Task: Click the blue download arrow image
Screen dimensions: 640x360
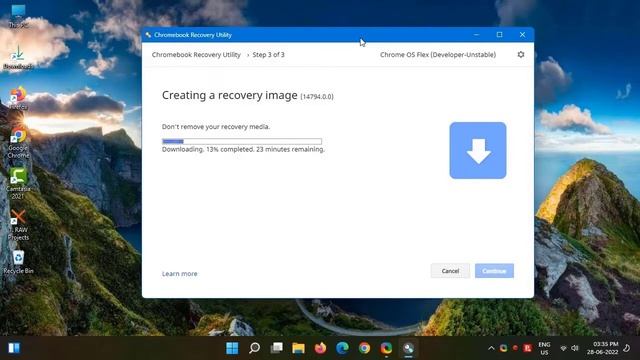Action: (478, 150)
